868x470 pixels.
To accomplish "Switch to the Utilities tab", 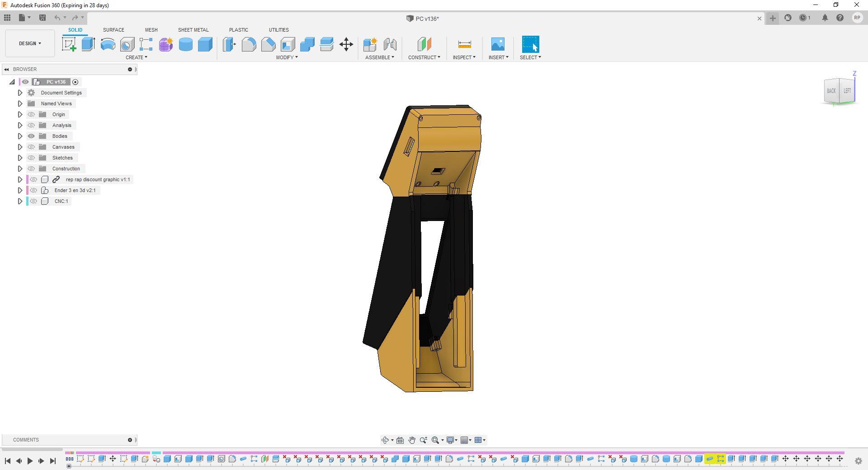I will (279, 30).
